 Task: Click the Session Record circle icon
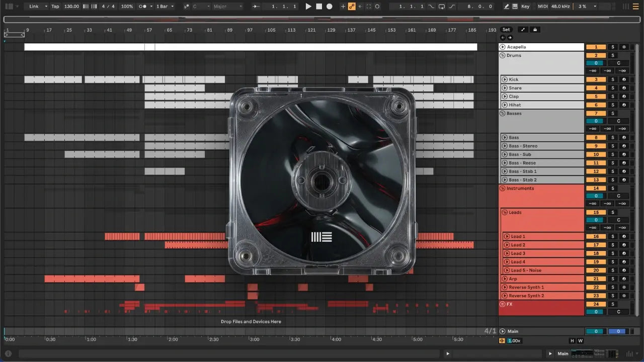pyautogui.click(x=377, y=7)
